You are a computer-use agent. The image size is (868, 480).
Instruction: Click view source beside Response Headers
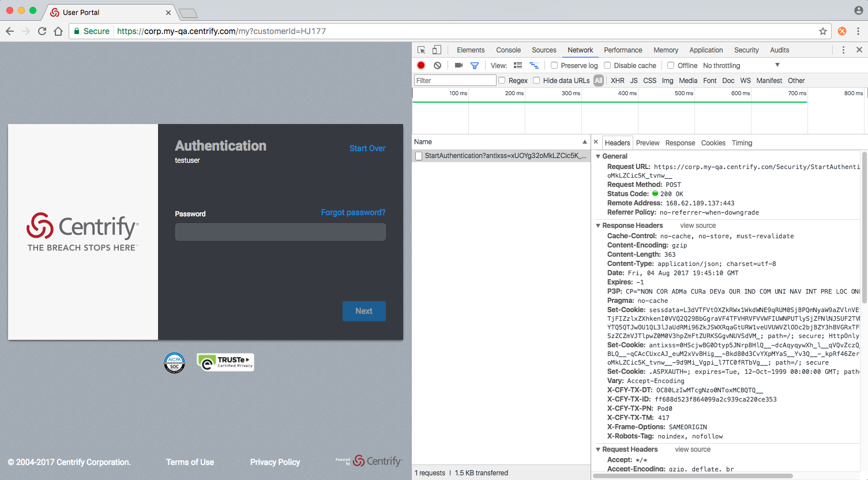tap(698, 226)
